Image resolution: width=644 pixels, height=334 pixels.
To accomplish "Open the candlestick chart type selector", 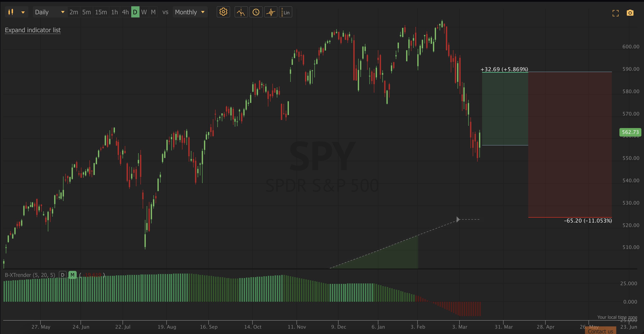I will pyautogui.click(x=11, y=12).
